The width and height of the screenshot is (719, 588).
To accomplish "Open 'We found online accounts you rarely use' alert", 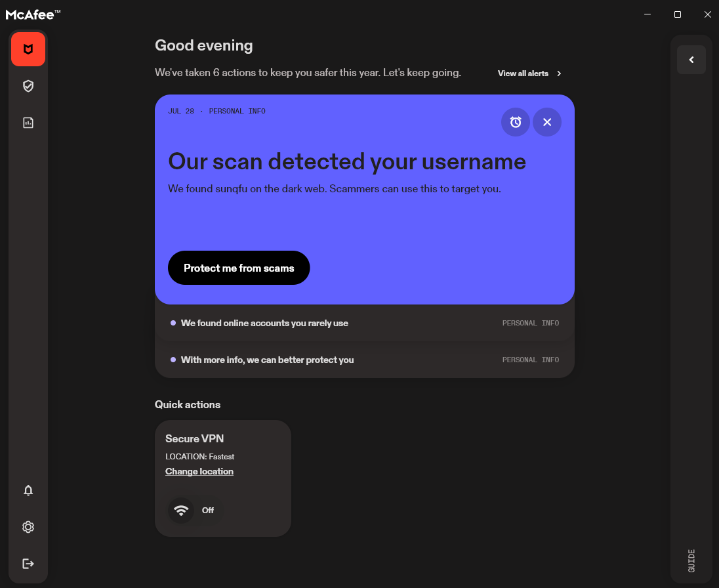I will (365, 323).
